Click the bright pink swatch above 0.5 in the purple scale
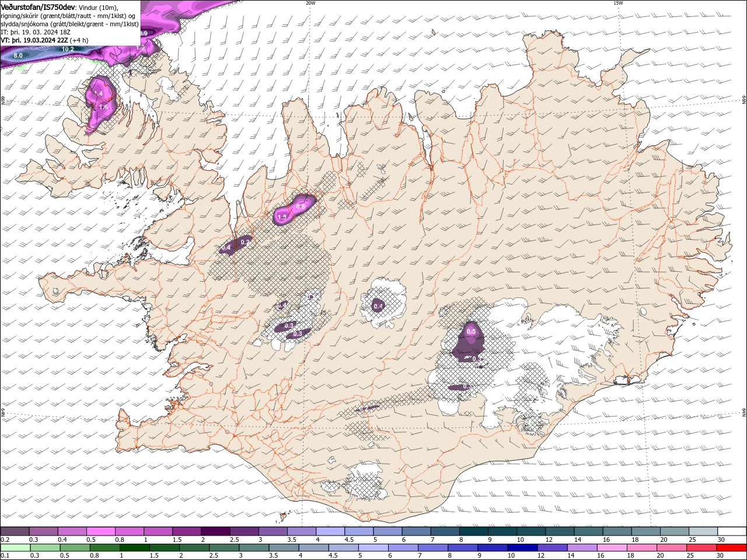747x560 pixels. point(100,531)
